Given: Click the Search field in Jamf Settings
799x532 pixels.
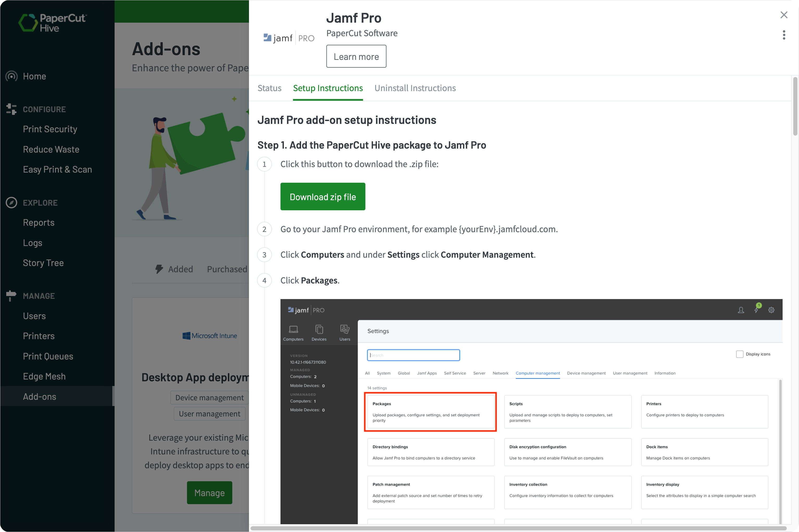Looking at the screenshot, I should pyautogui.click(x=413, y=355).
